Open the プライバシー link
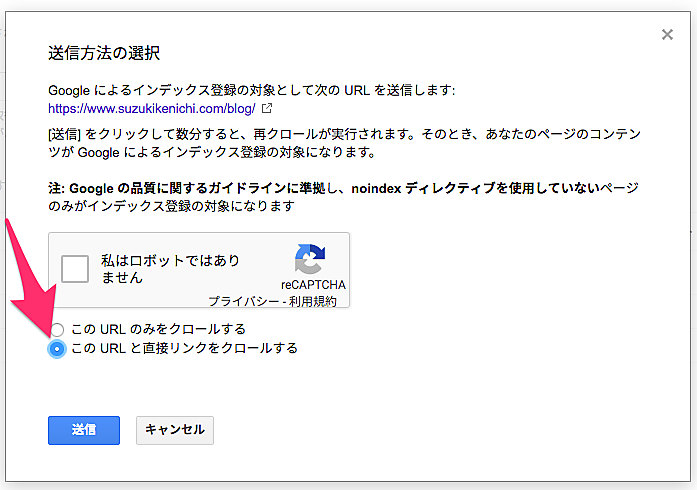The width and height of the screenshot is (697, 490). point(241,301)
